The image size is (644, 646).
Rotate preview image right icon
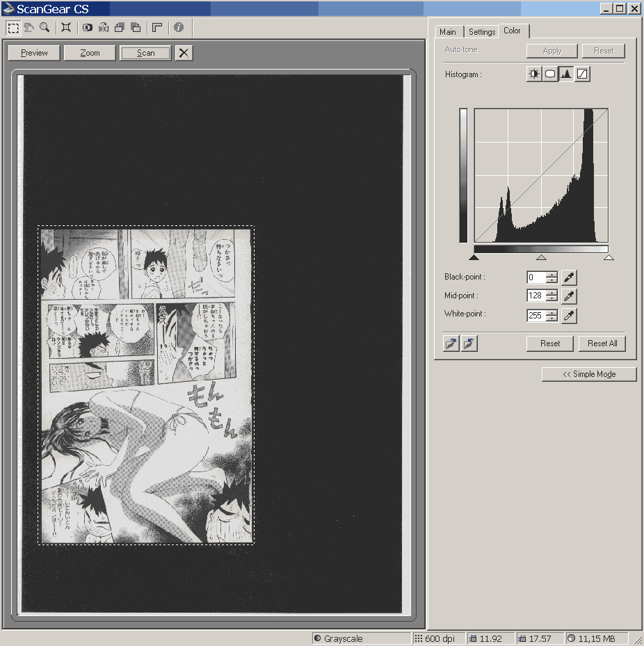pyautogui.click(x=136, y=28)
